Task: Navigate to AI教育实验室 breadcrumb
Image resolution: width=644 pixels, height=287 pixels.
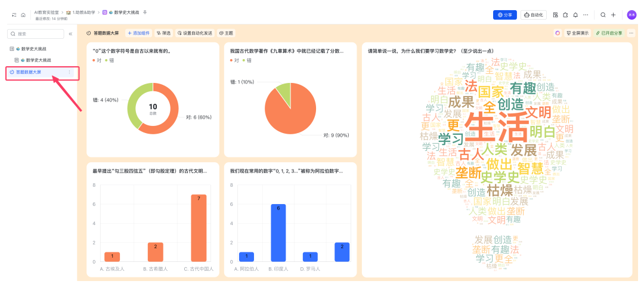Action: [x=47, y=13]
